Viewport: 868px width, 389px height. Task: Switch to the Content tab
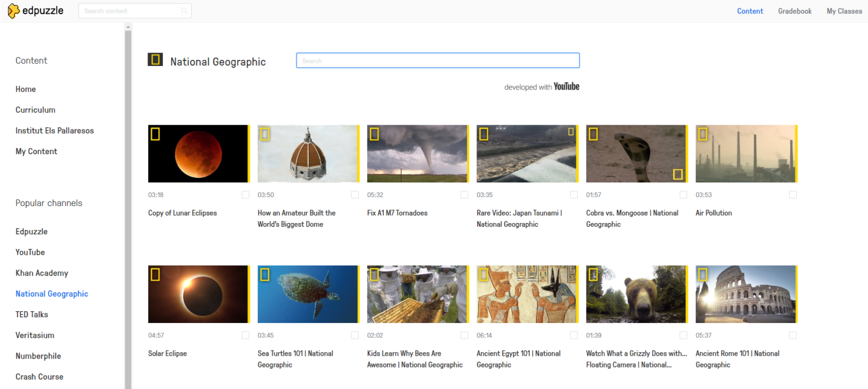click(750, 11)
